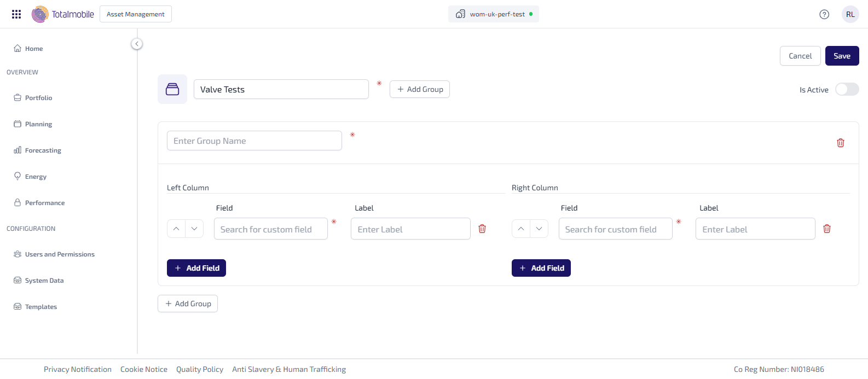
Task: Open the RL user avatar menu
Action: click(850, 14)
